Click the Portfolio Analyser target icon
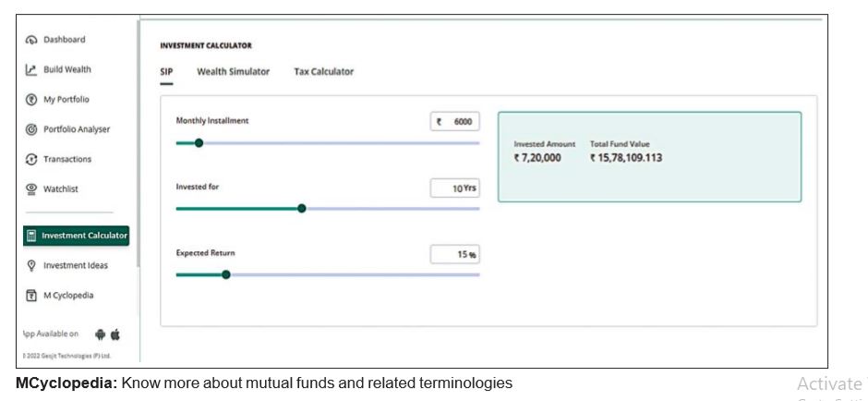 [31, 129]
